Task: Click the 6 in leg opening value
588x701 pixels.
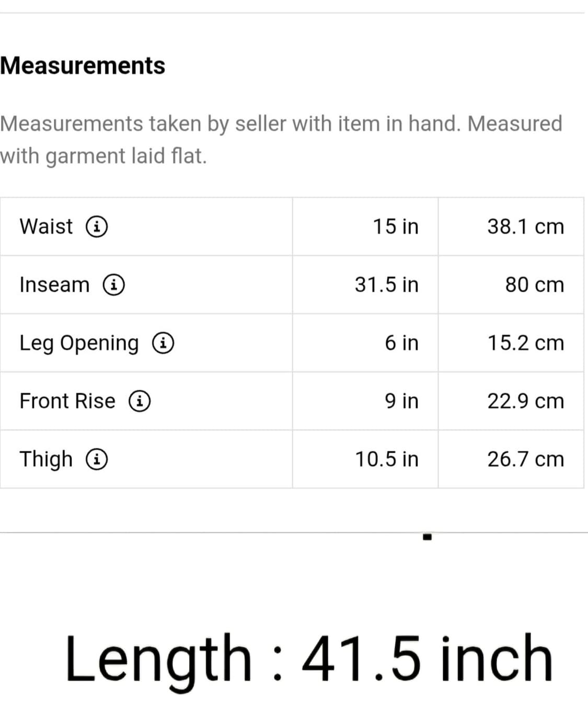Action: tap(402, 343)
